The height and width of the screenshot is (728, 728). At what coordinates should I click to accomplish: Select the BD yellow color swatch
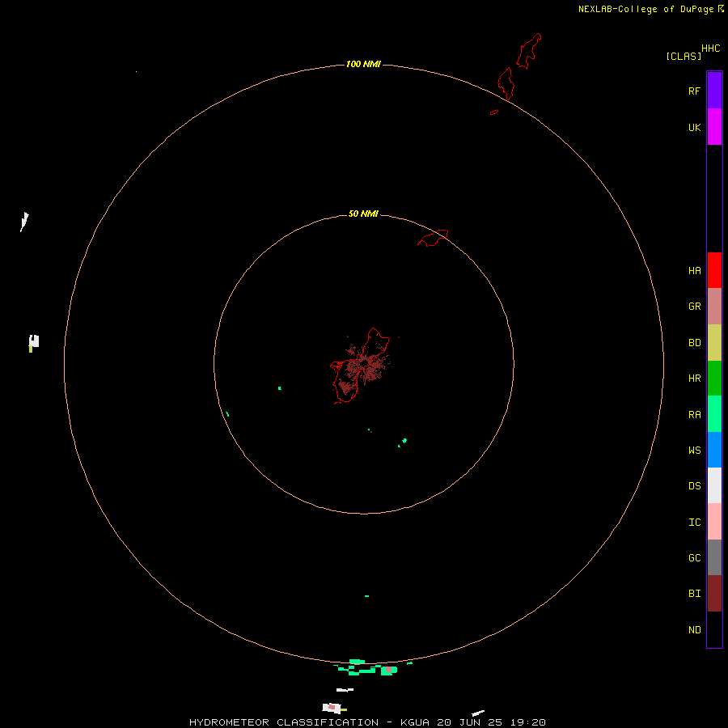714,343
